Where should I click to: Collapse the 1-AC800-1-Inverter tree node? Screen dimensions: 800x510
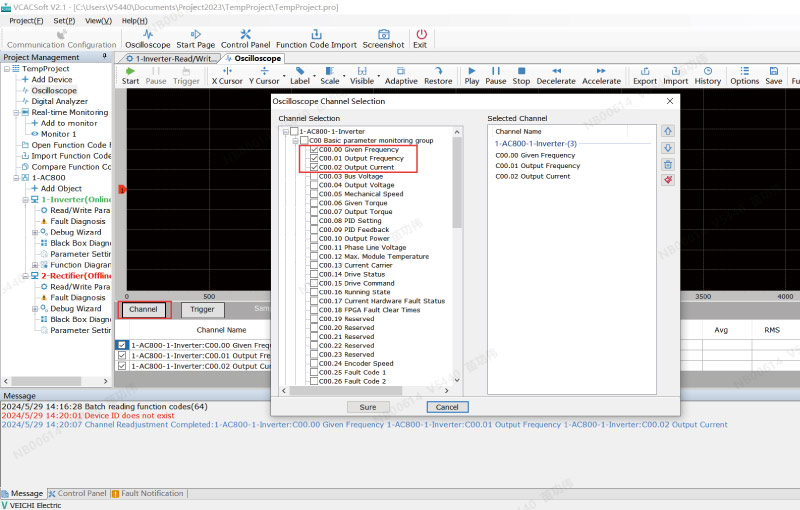pos(286,132)
